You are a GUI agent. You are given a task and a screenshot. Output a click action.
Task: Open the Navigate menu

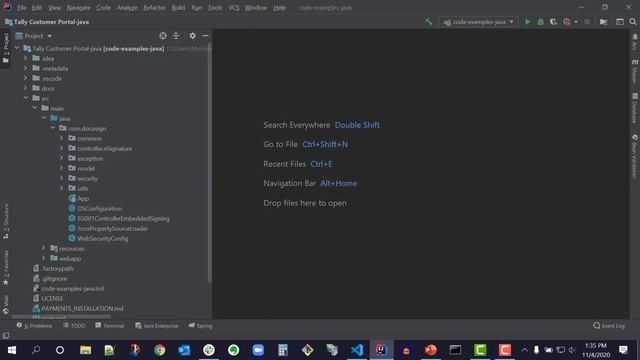[x=78, y=8]
